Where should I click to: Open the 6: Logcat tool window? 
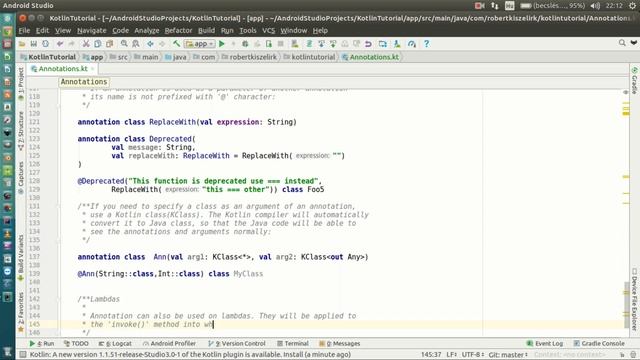(115, 344)
